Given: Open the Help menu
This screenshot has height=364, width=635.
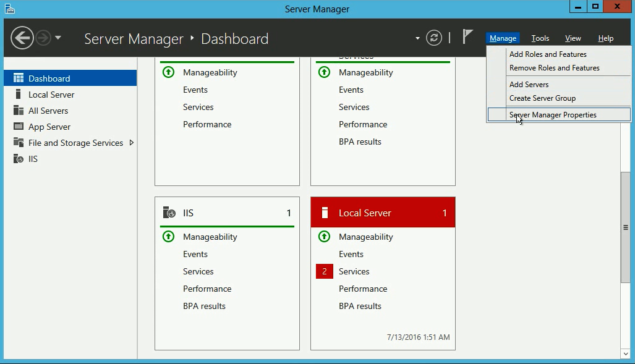Looking at the screenshot, I should click(x=605, y=38).
